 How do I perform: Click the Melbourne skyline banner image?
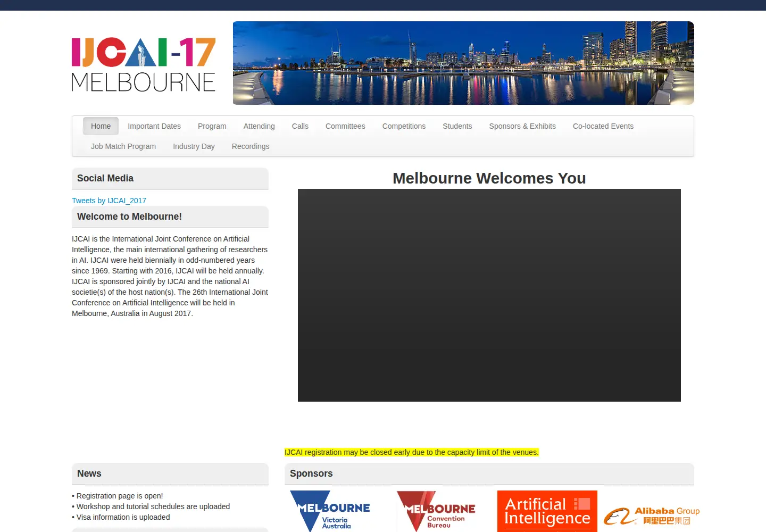463,63
